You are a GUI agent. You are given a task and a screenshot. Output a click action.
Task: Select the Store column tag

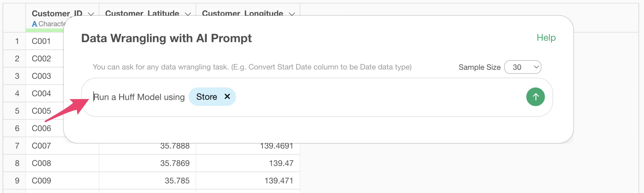pos(206,97)
